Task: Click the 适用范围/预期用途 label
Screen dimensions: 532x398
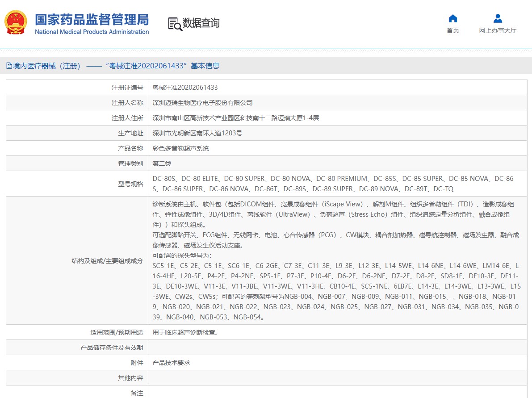Action: pos(117,332)
